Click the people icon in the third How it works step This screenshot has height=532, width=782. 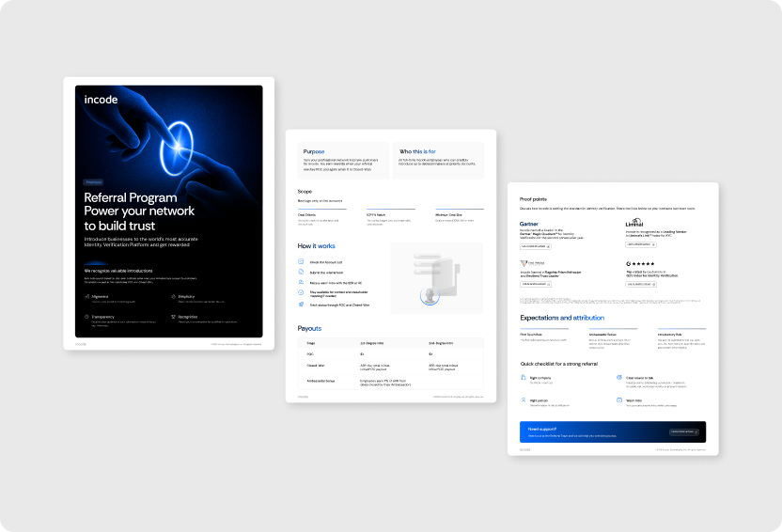301,282
